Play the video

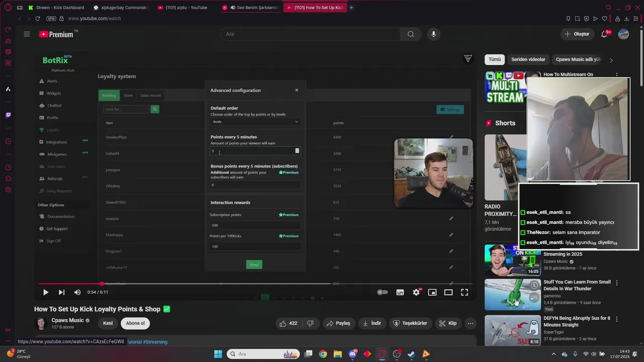pyautogui.click(x=45, y=292)
